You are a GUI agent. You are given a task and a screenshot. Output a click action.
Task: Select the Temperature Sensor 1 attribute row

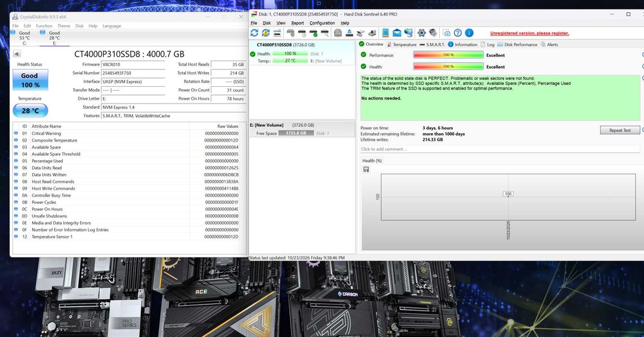coord(126,237)
